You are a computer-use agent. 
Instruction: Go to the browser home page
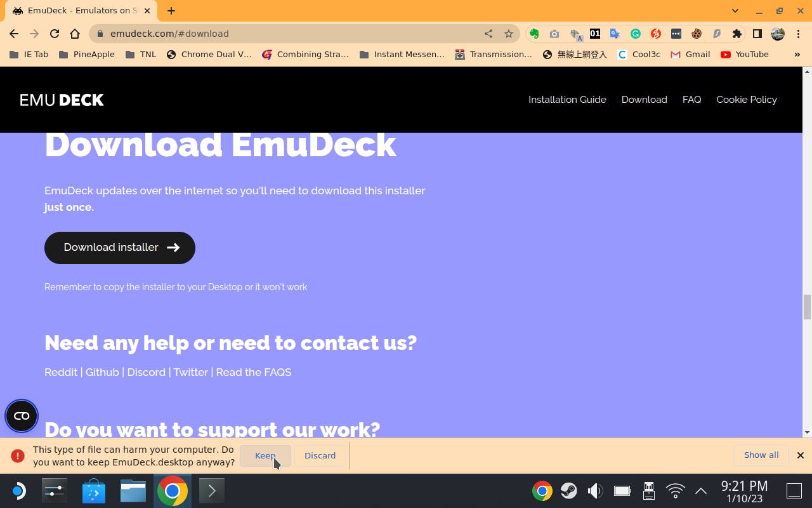pyautogui.click(x=75, y=34)
